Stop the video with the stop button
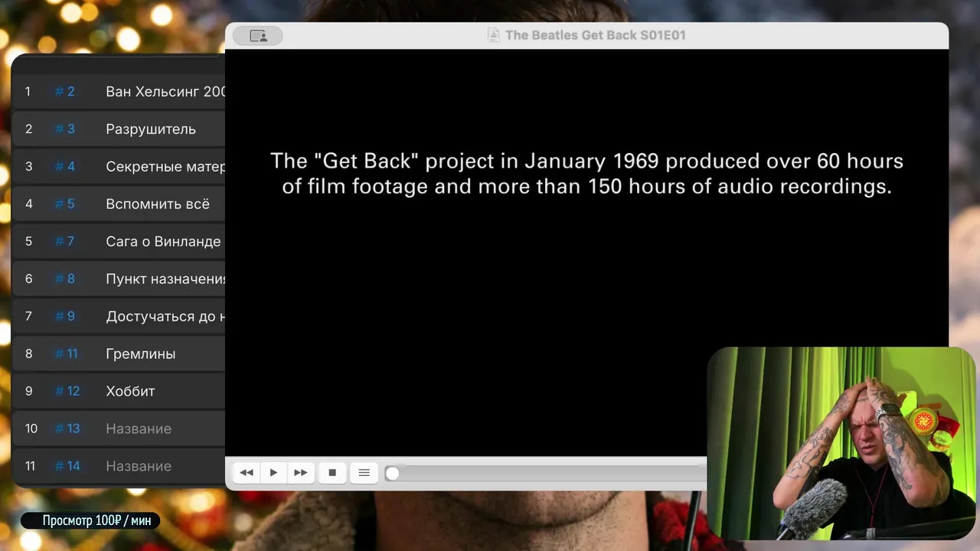The image size is (980, 551). coord(332,473)
